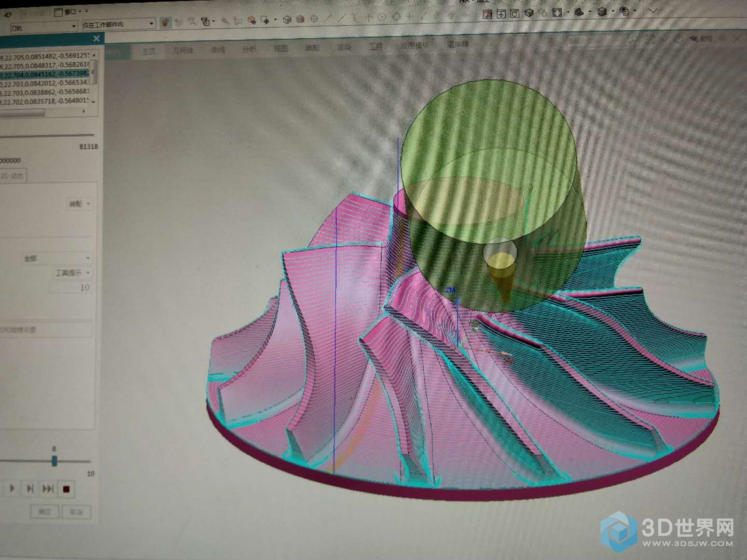Click the pan view arrows icon
This screenshot has width=747, height=560.
click(501, 14)
